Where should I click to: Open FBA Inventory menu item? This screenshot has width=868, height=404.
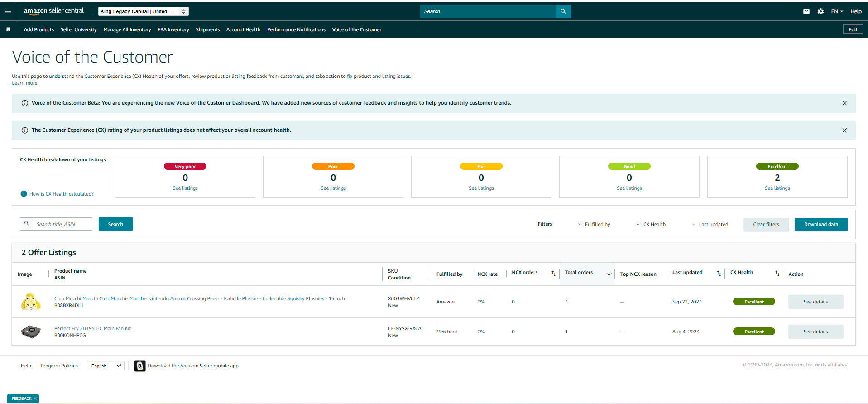(173, 29)
